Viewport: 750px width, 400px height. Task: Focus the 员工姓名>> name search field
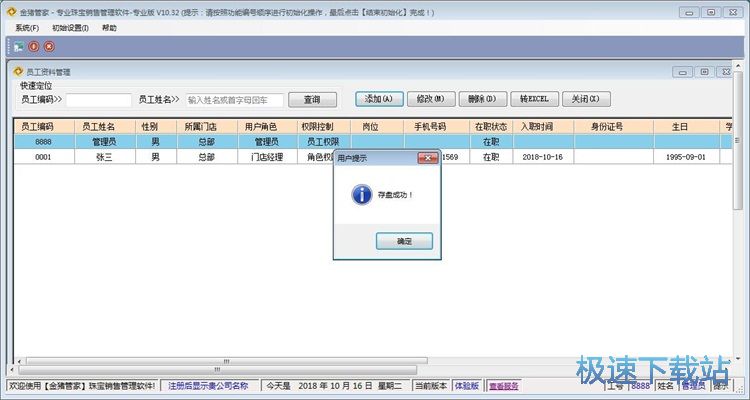234,100
